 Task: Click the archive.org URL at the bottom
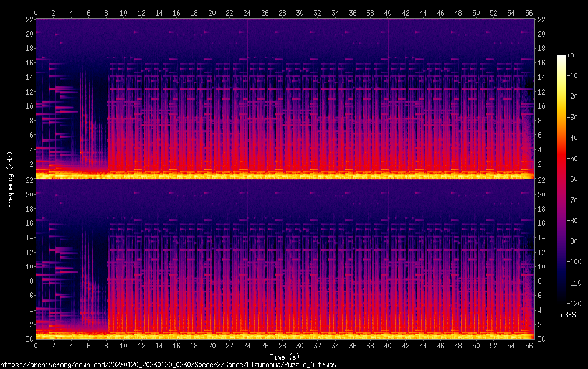tap(168, 365)
